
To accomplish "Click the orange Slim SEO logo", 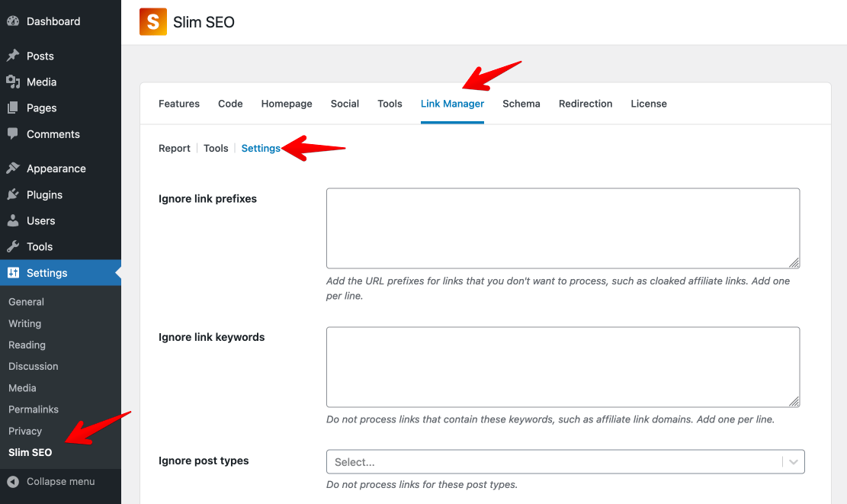I will pyautogui.click(x=153, y=21).
